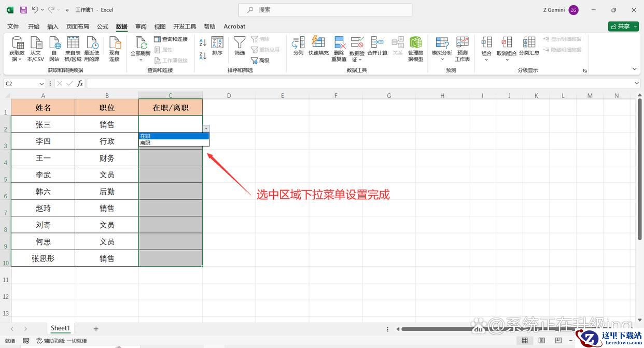Open the cell C2 dropdown arrow

coord(206,128)
